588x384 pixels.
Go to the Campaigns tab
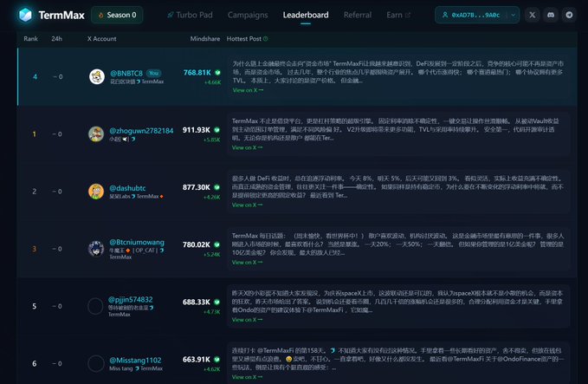[x=248, y=15]
